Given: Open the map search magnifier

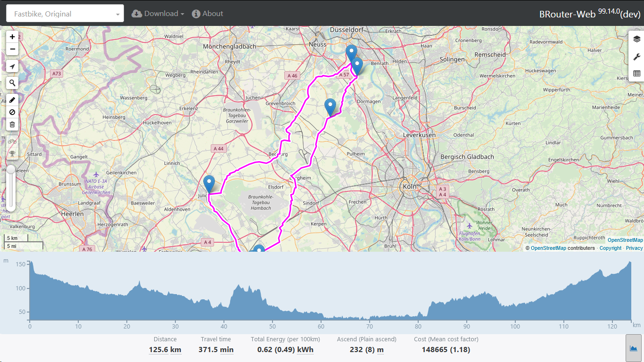Looking at the screenshot, I should click(12, 83).
